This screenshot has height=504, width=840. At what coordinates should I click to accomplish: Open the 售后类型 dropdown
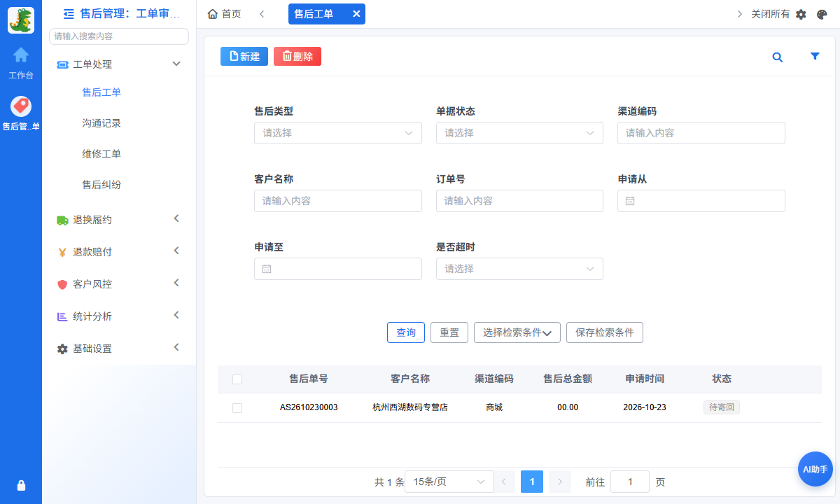pyautogui.click(x=338, y=133)
